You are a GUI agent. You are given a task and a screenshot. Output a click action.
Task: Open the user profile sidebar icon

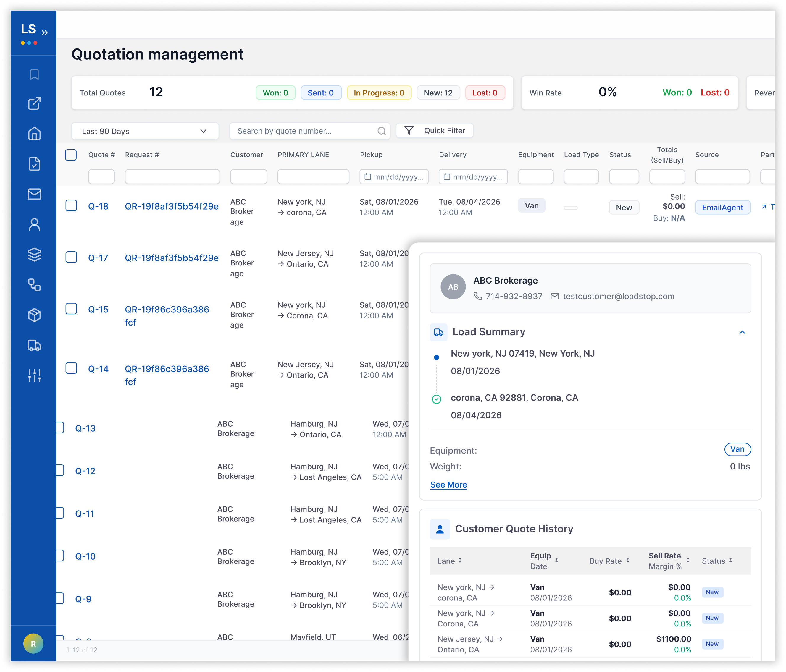tap(34, 224)
